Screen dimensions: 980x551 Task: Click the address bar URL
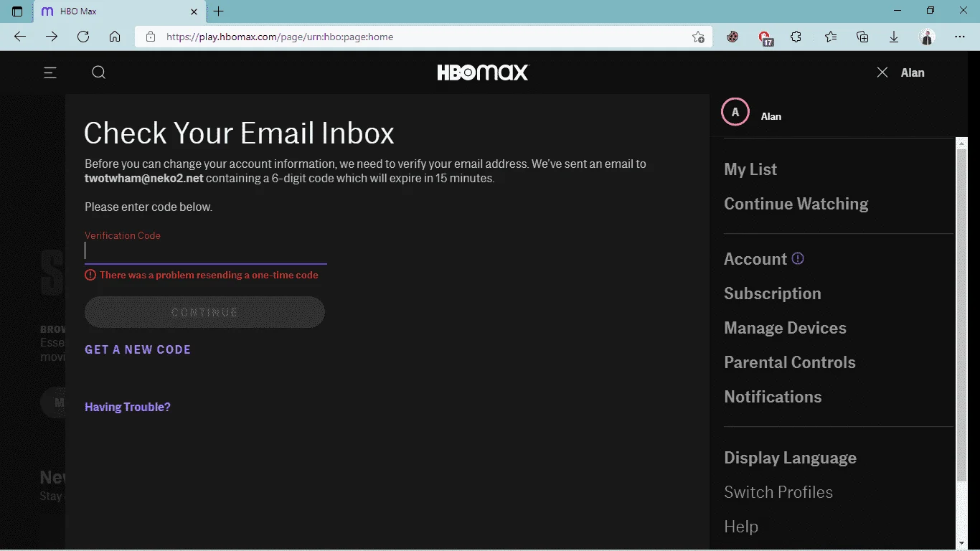[x=280, y=37]
